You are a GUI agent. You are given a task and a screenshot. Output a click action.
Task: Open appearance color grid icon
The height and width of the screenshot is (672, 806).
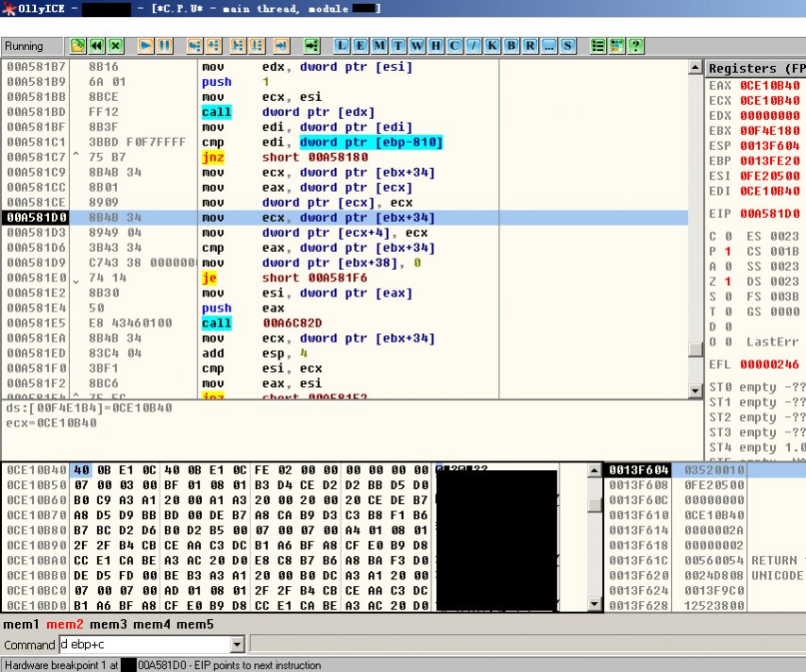point(617,46)
